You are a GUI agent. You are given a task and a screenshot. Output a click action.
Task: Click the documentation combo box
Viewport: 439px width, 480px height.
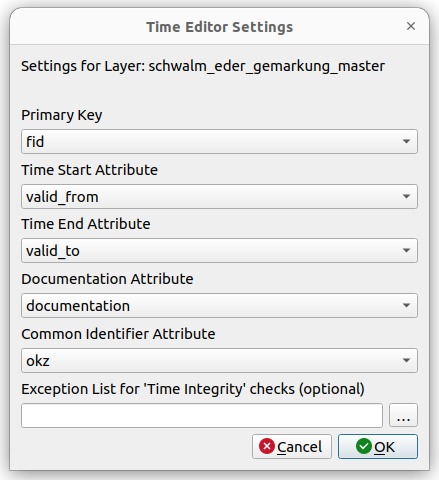(x=219, y=305)
